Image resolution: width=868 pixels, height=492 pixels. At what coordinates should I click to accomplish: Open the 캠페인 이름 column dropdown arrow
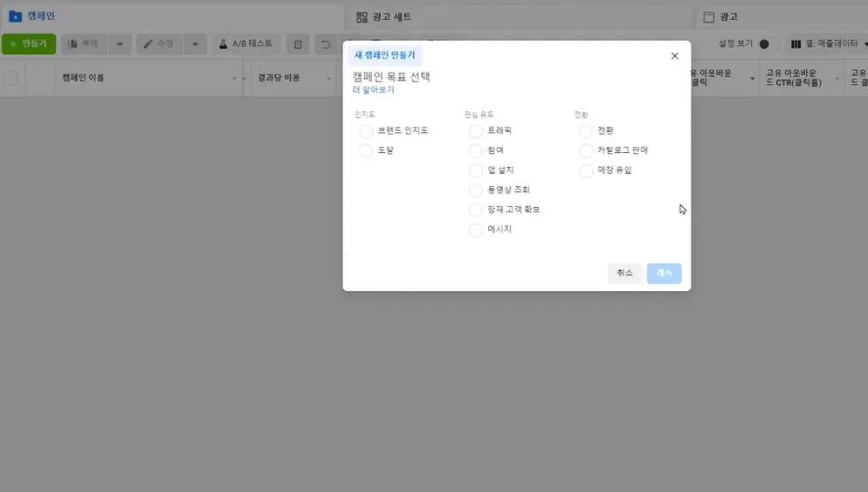(x=234, y=79)
